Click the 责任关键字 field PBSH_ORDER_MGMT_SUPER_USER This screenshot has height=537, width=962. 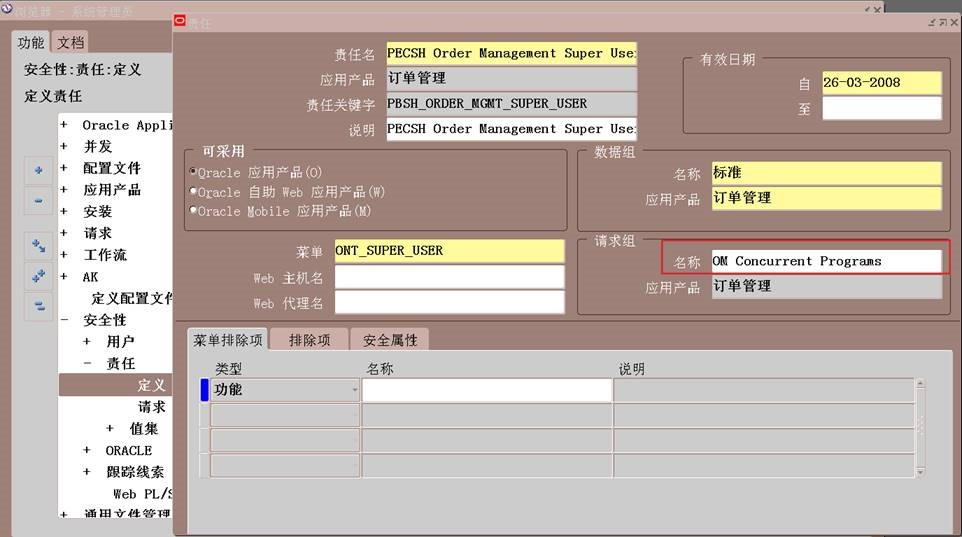pyautogui.click(x=512, y=104)
